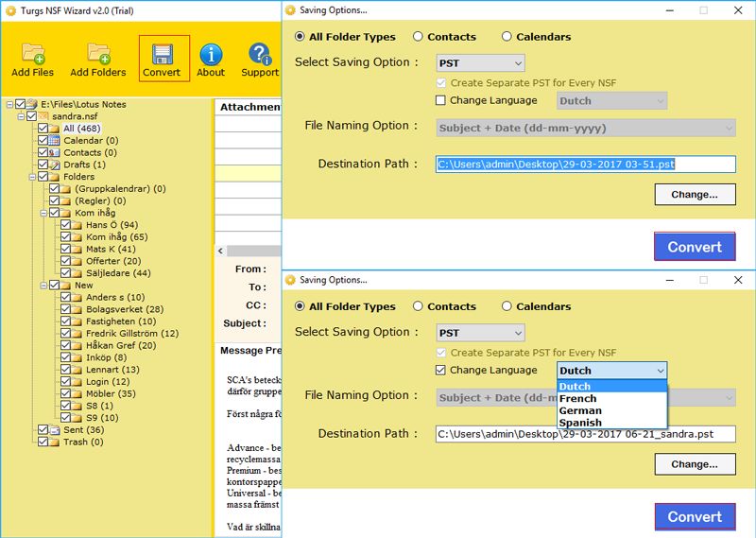Collapse the New folder tree node
Viewport: 756px width, 538px height.
[43, 286]
